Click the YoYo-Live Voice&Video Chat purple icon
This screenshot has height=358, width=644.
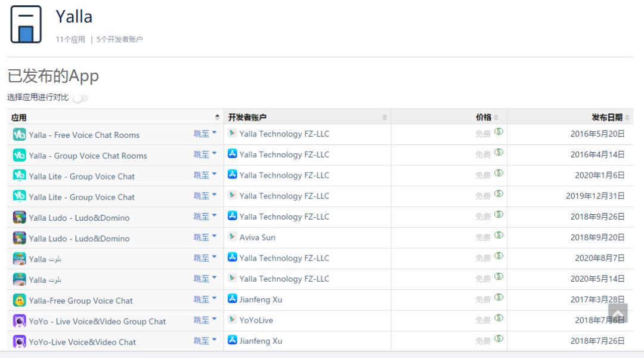tap(19, 341)
